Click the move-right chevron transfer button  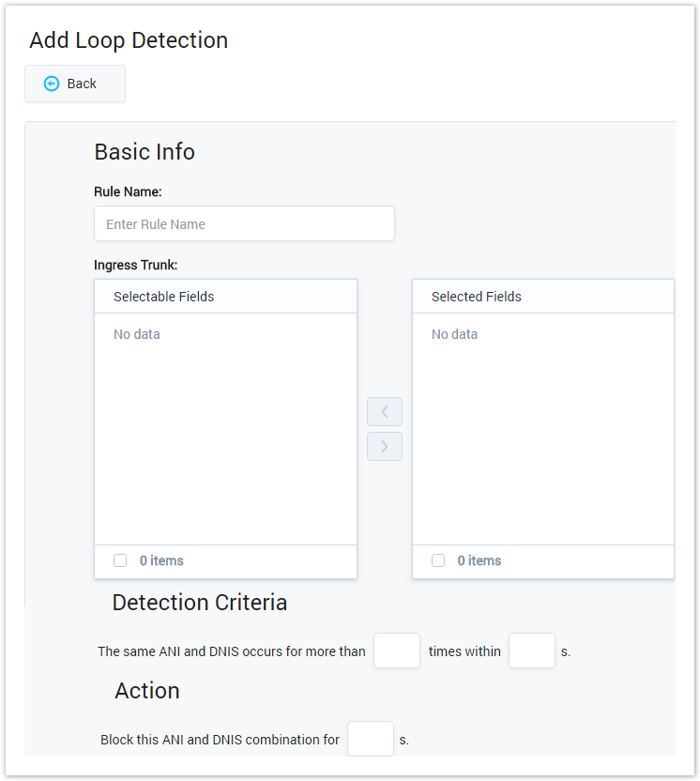click(x=385, y=447)
